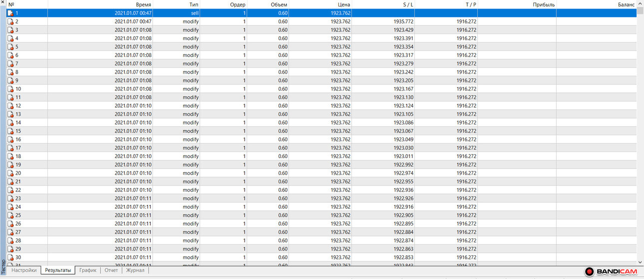The width and height of the screenshot is (644, 279).
Task: Click the scrollbar down arrow
Action: 641,261
